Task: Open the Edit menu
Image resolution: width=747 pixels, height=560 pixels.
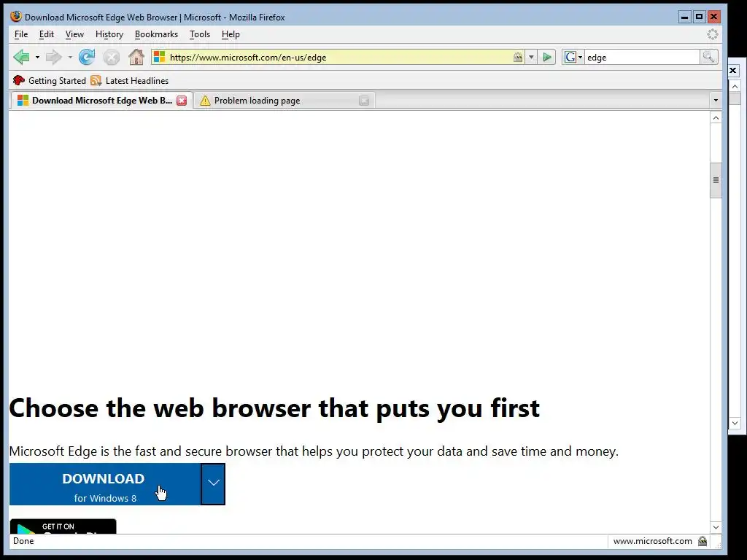Action: 46,34
